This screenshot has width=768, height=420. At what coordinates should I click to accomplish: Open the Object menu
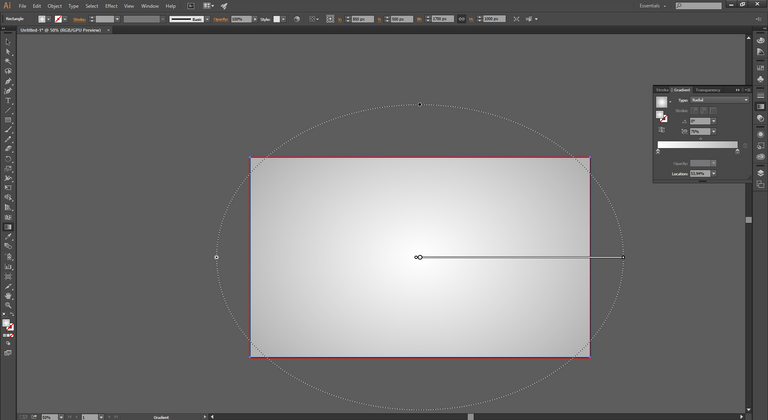(x=54, y=6)
